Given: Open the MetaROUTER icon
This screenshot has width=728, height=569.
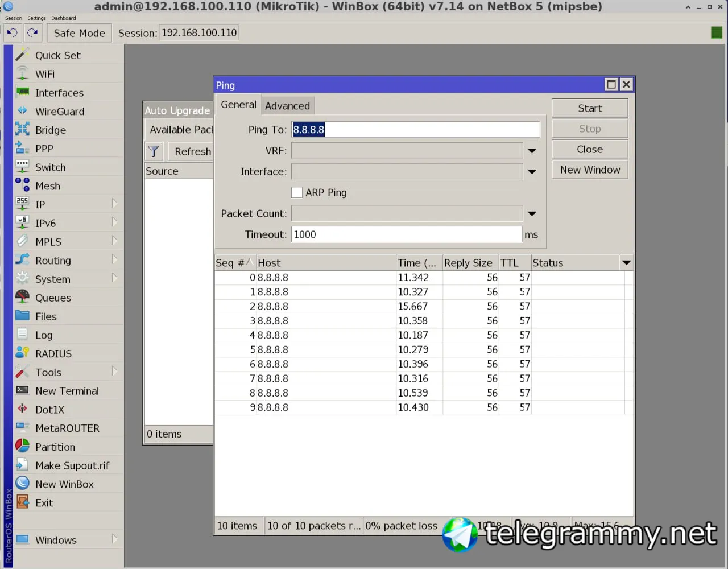Looking at the screenshot, I should tap(22, 427).
